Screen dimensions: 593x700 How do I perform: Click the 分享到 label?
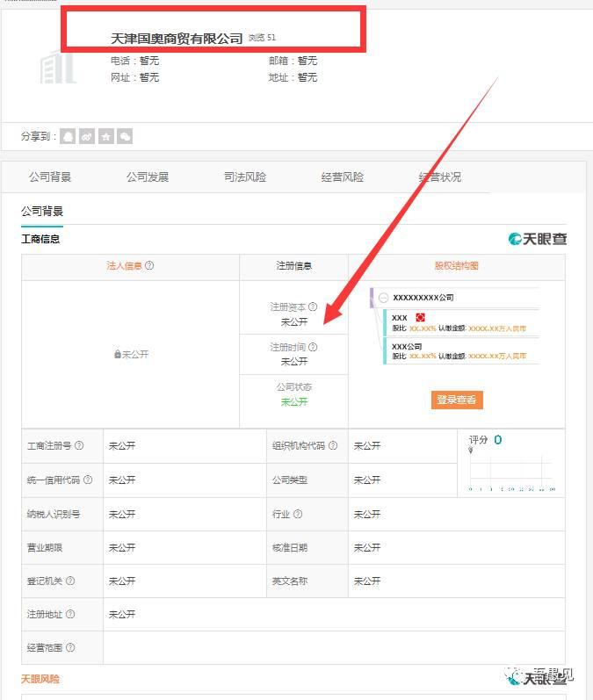click(x=39, y=136)
